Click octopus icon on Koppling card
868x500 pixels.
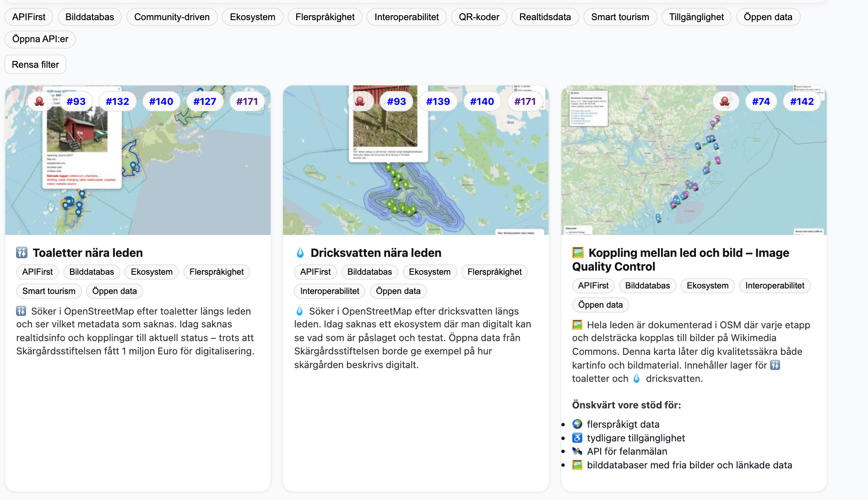point(725,101)
